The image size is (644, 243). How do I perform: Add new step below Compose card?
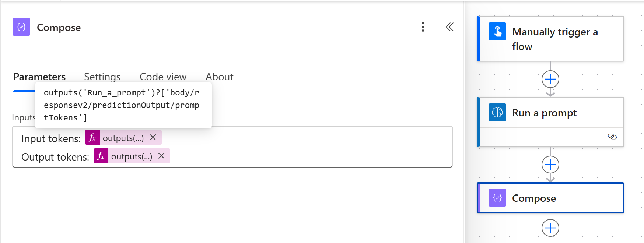click(550, 228)
